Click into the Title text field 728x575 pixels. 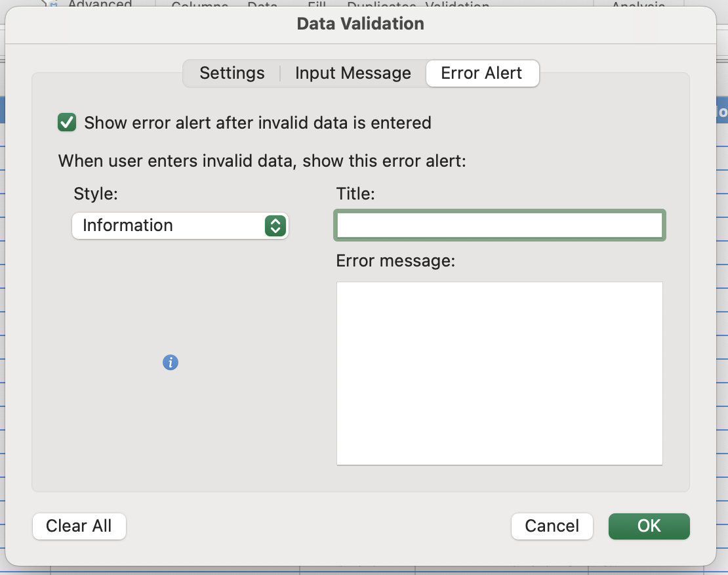click(500, 225)
